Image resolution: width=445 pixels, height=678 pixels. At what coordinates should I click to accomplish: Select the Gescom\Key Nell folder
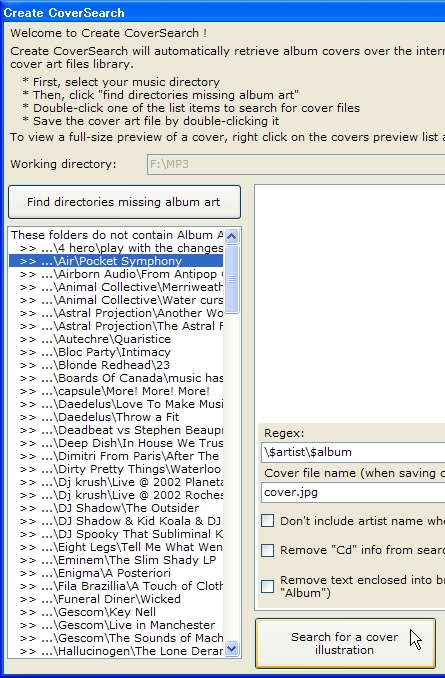click(116, 612)
